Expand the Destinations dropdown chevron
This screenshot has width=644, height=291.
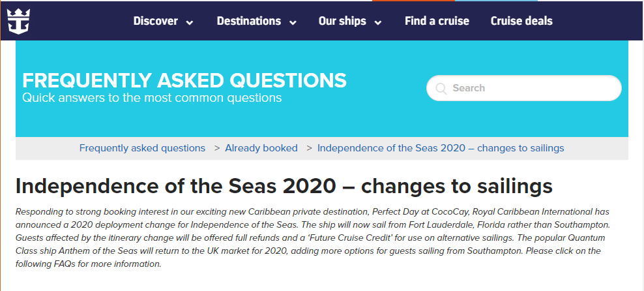tap(293, 22)
